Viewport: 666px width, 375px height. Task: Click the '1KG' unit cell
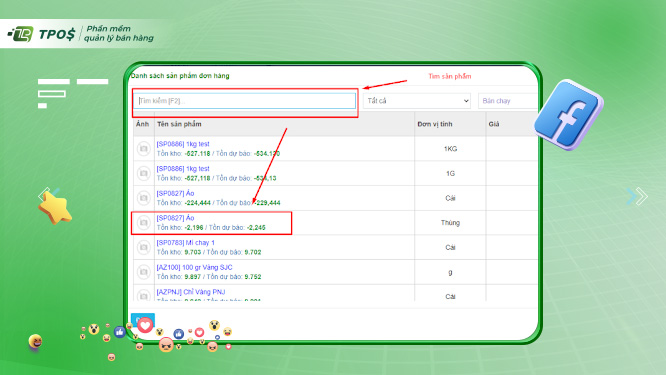tap(450, 149)
